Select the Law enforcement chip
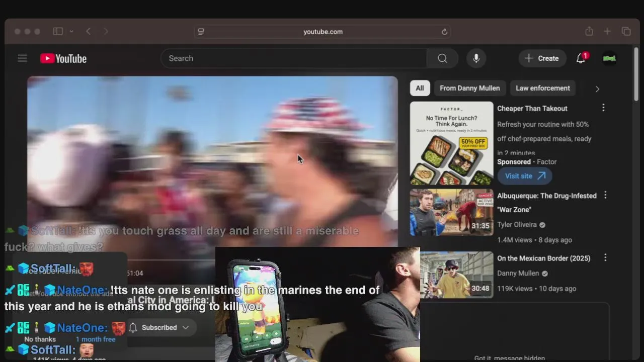The width and height of the screenshot is (644, 362). point(543,88)
